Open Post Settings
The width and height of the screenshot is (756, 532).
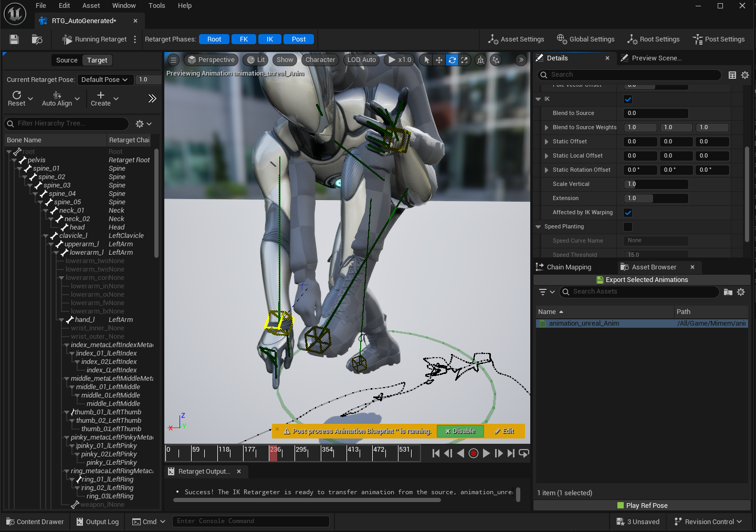tap(718, 39)
